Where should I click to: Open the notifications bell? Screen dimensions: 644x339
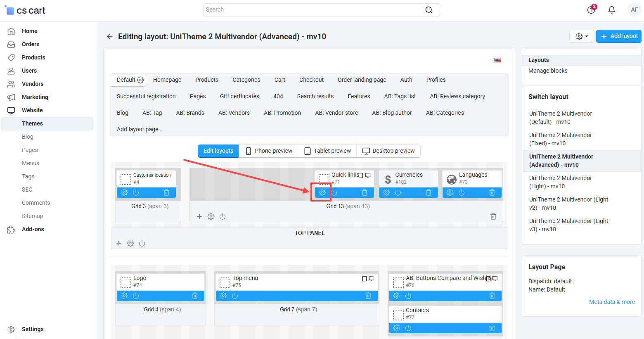(612, 10)
